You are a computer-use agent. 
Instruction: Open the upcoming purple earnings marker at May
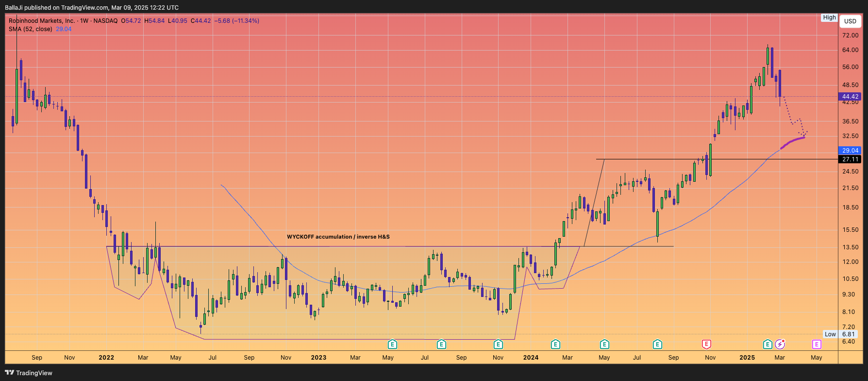click(817, 345)
